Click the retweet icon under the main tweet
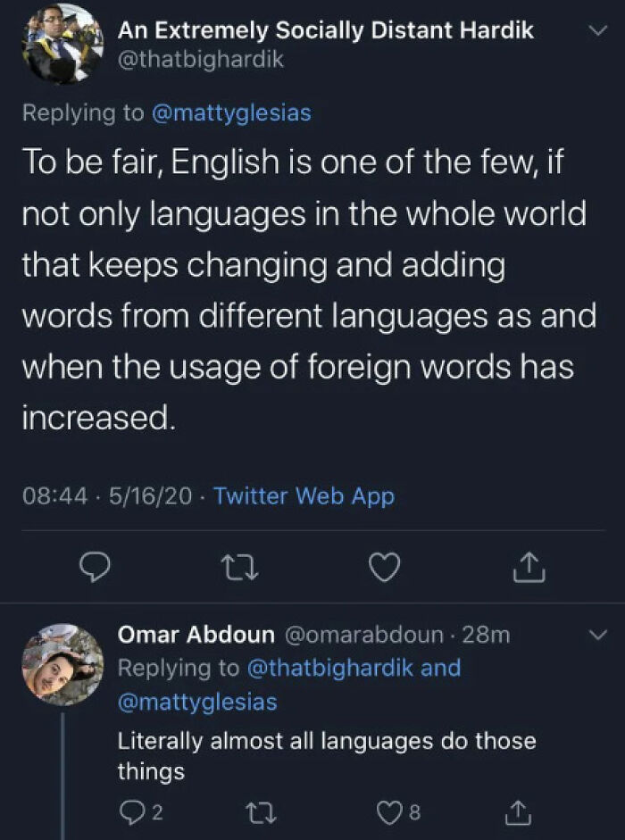625x840 pixels. coord(240,566)
